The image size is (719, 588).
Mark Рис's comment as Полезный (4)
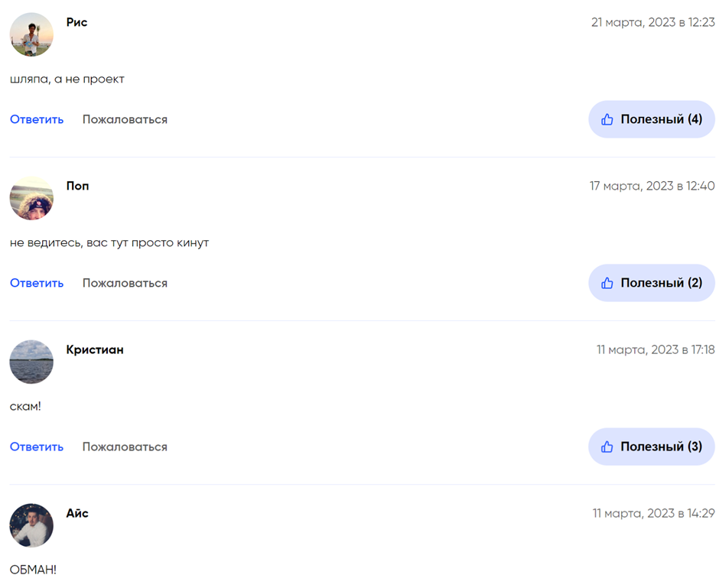tap(661, 119)
